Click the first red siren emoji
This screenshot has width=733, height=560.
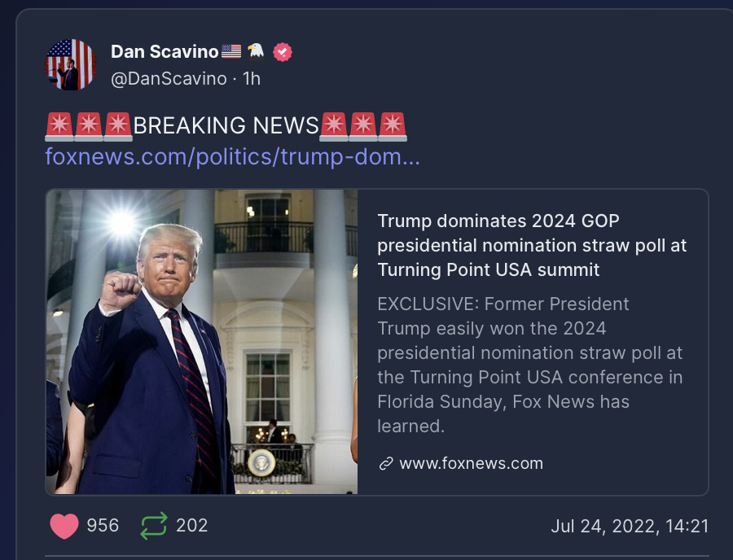tap(59, 127)
